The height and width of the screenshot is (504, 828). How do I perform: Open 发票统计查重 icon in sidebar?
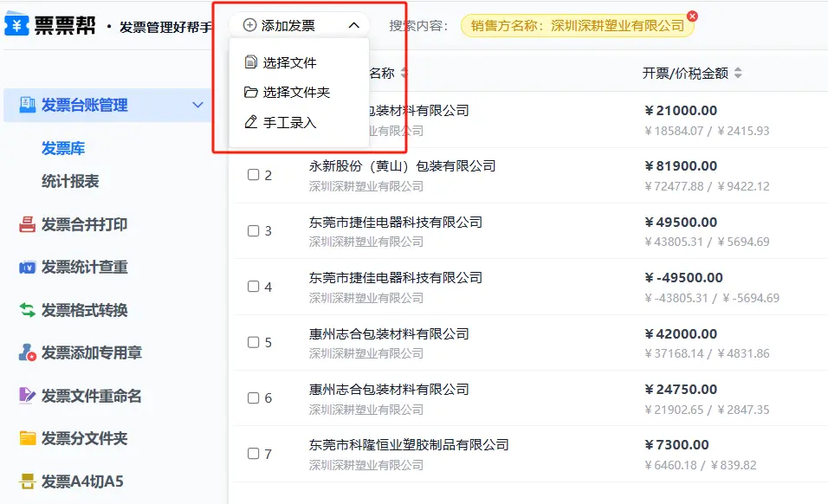tap(27, 268)
